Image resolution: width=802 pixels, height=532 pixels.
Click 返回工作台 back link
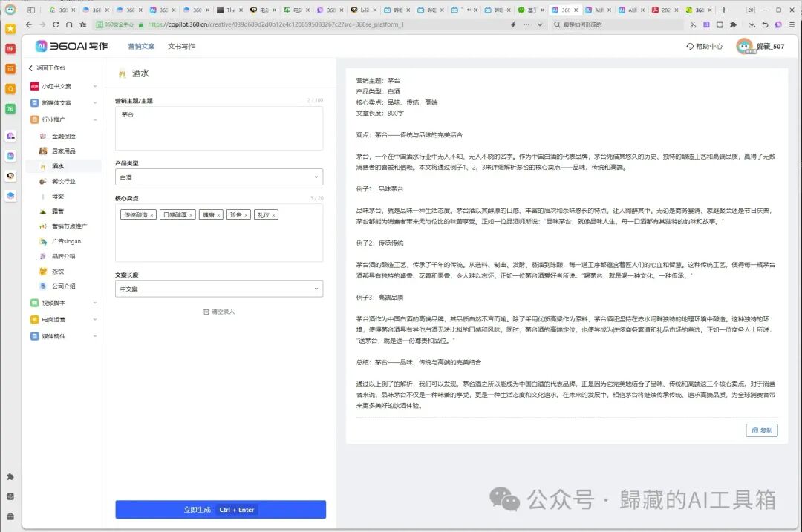coord(47,68)
